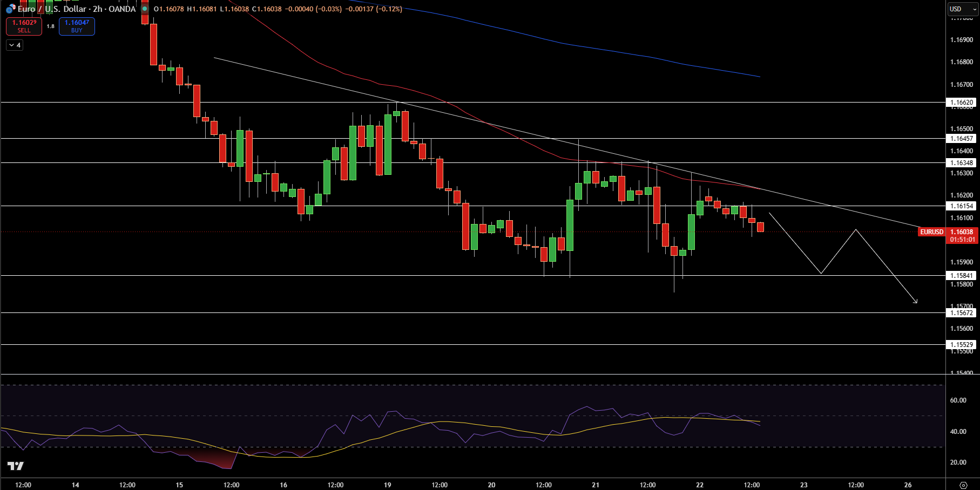Expand the collapsed indicators legend showing 4

click(15, 45)
